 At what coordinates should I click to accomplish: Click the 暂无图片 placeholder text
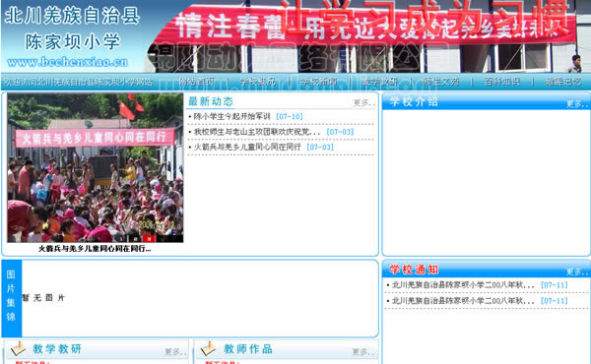tap(43, 298)
